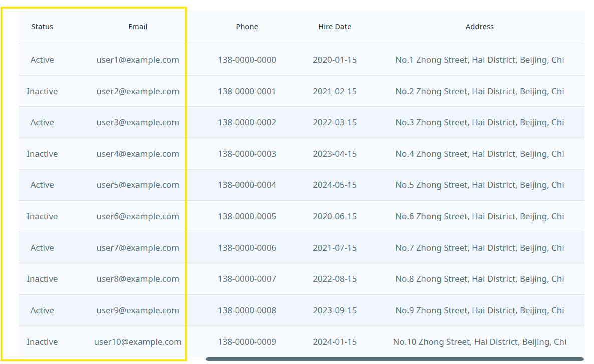Click the No.3 Zhong Street address cell
This screenshot has height=364, width=594.
coord(480,122)
